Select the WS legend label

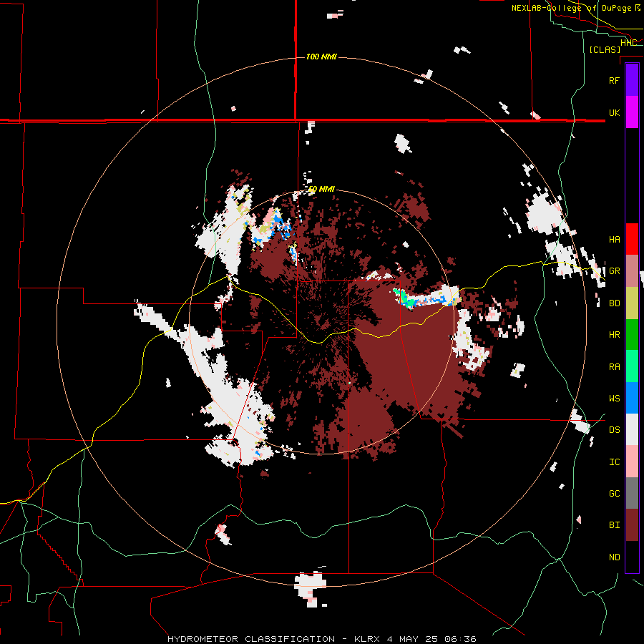tap(614, 399)
